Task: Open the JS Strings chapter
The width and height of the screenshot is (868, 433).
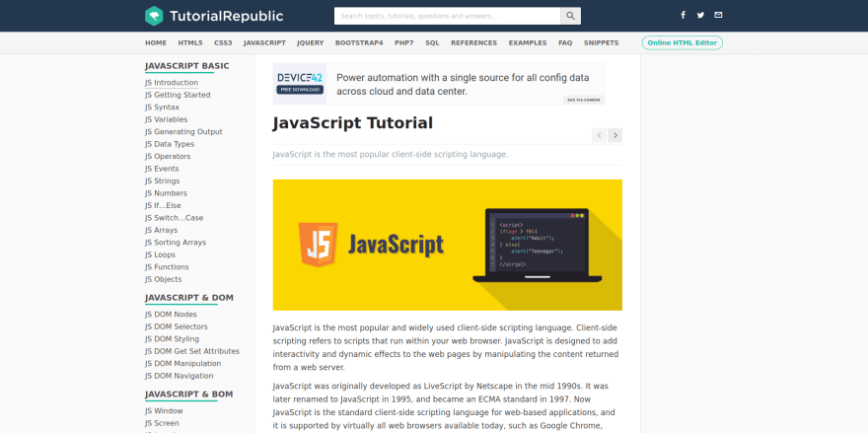Action: [x=162, y=181]
